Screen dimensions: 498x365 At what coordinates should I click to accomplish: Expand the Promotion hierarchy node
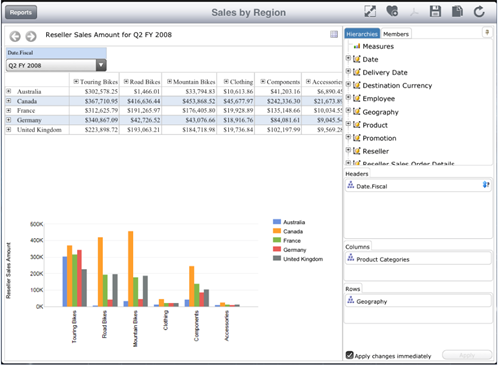pyautogui.click(x=348, y=137)
